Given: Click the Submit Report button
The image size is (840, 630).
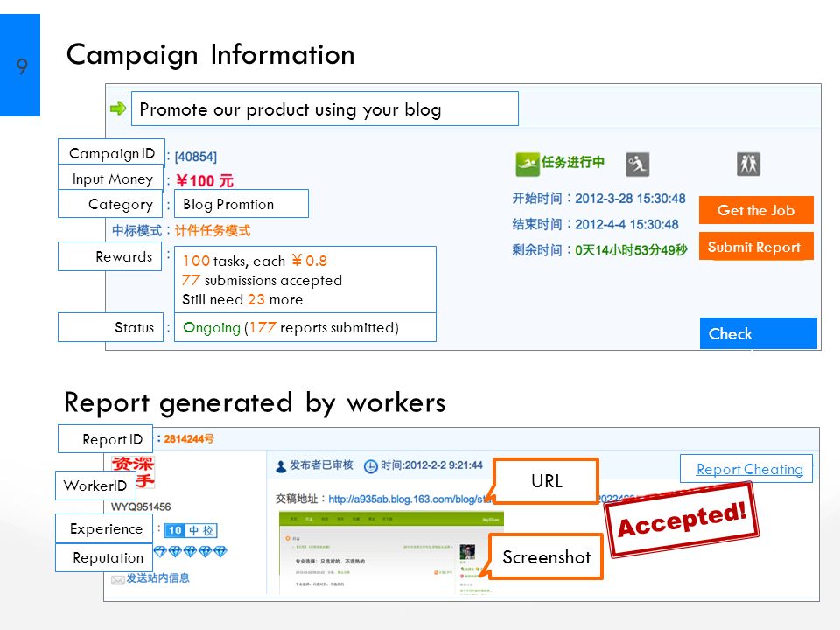Looking at the screenshot, I should coord(756,247).
